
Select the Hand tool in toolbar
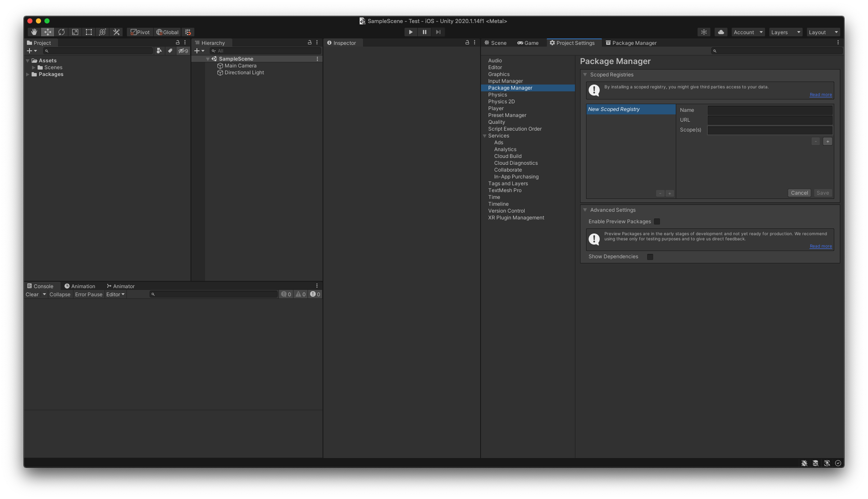pyautogui.click(x=34, y=32)
